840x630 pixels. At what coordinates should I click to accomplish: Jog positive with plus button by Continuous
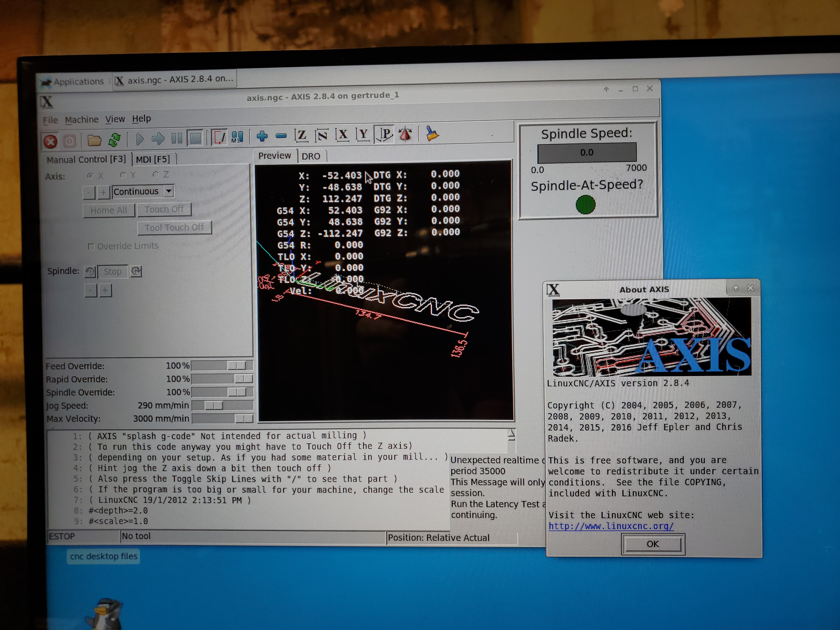pyautogui.click(x=104, y=192)
